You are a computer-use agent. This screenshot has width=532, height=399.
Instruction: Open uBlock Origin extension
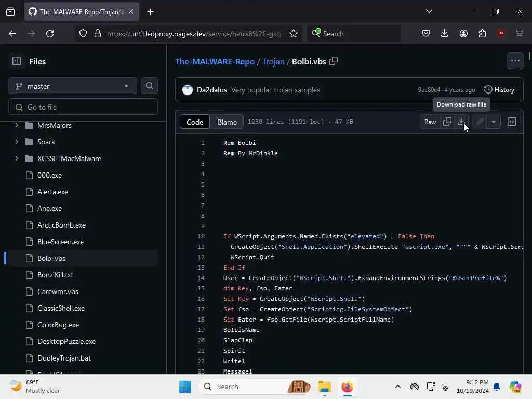coord(501,33)
